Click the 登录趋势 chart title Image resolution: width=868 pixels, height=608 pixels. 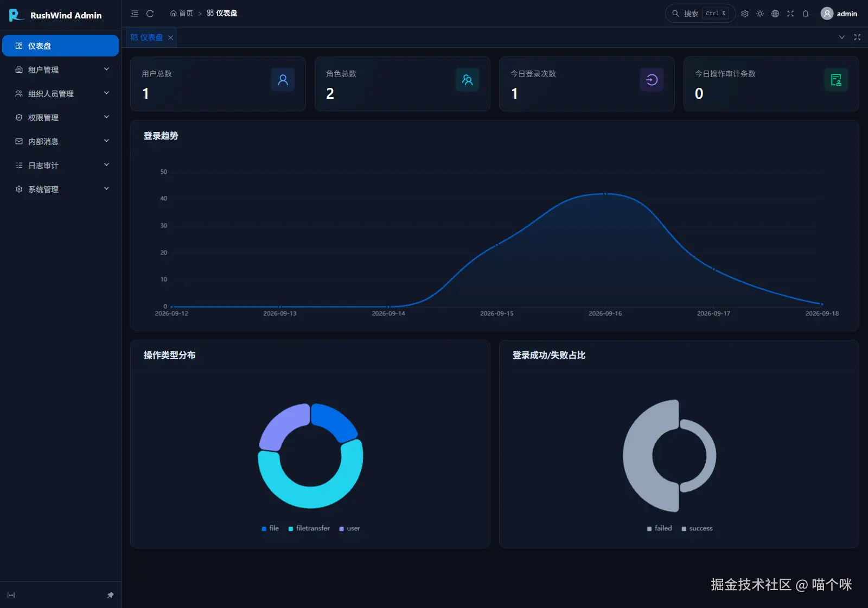click(x=161, y=136)
